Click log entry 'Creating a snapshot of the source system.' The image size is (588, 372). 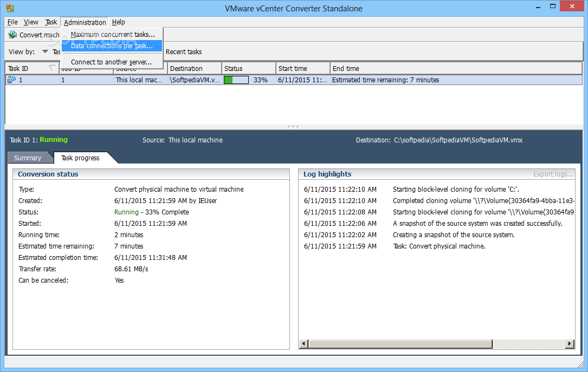click(454, 235)
